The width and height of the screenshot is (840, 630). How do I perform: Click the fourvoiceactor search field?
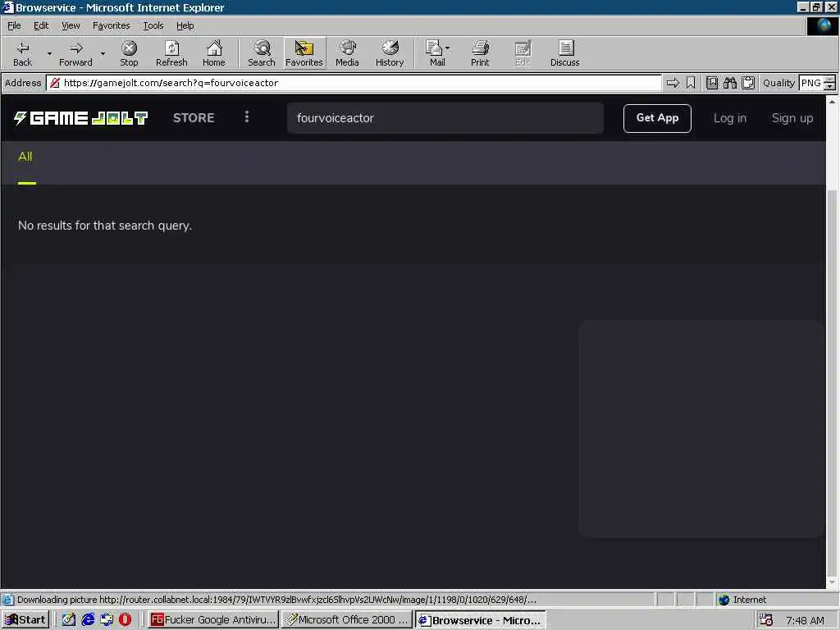[x=445, y=118]
